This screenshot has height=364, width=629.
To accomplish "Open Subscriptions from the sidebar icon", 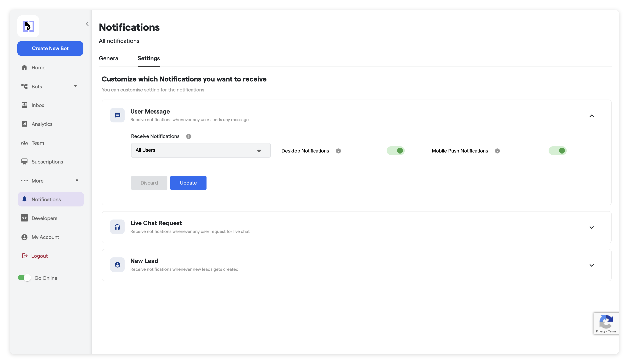I will [x=24, y=162].
